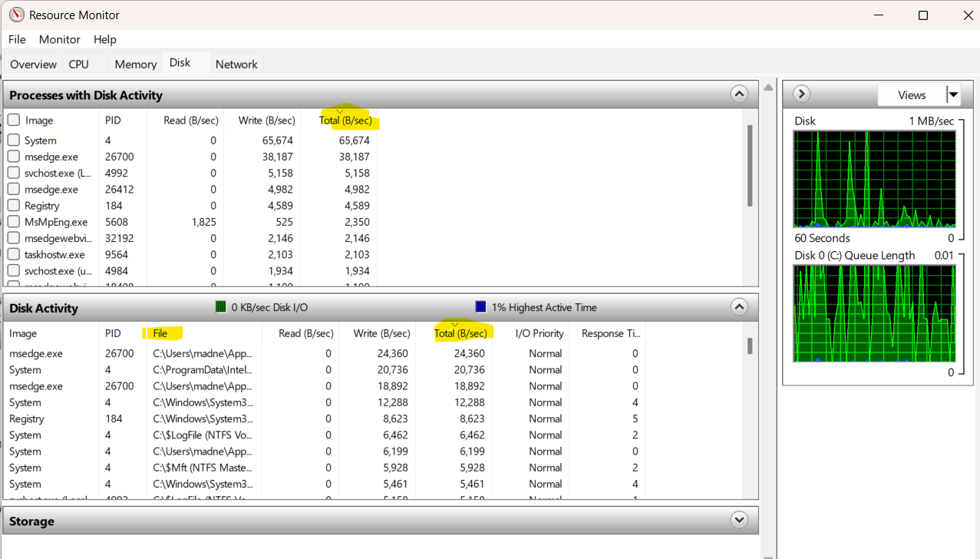The image size is (980, 559).
Task: Open the File menu
Action: 17,39
